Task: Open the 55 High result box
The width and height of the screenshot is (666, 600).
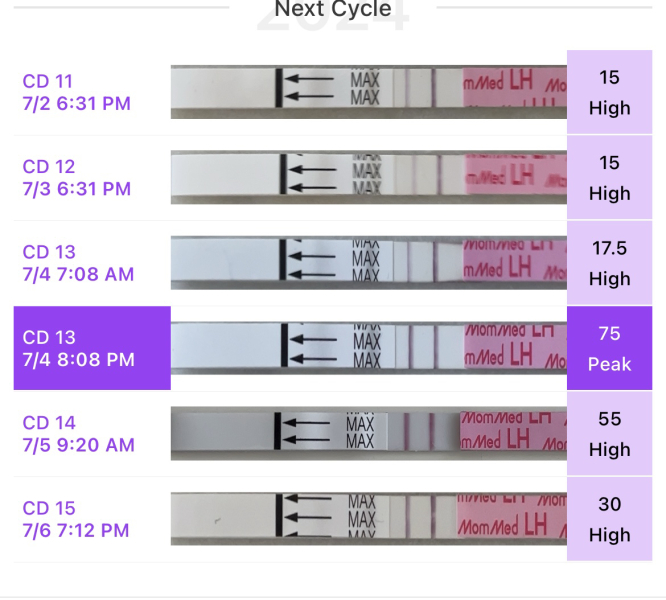Action: (609, 433)
